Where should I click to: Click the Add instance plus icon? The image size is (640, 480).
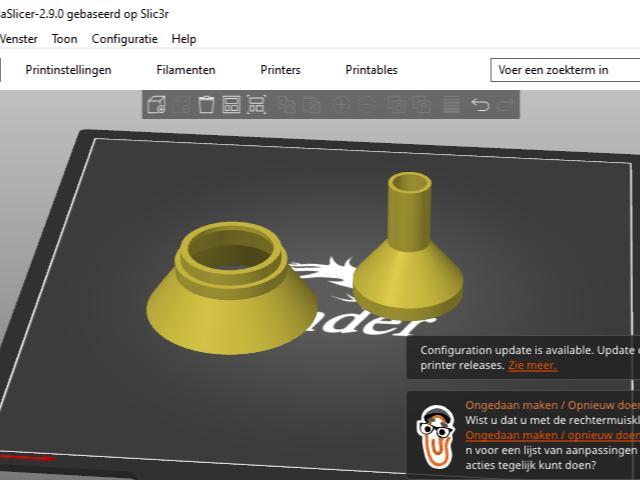coord(341,105)
